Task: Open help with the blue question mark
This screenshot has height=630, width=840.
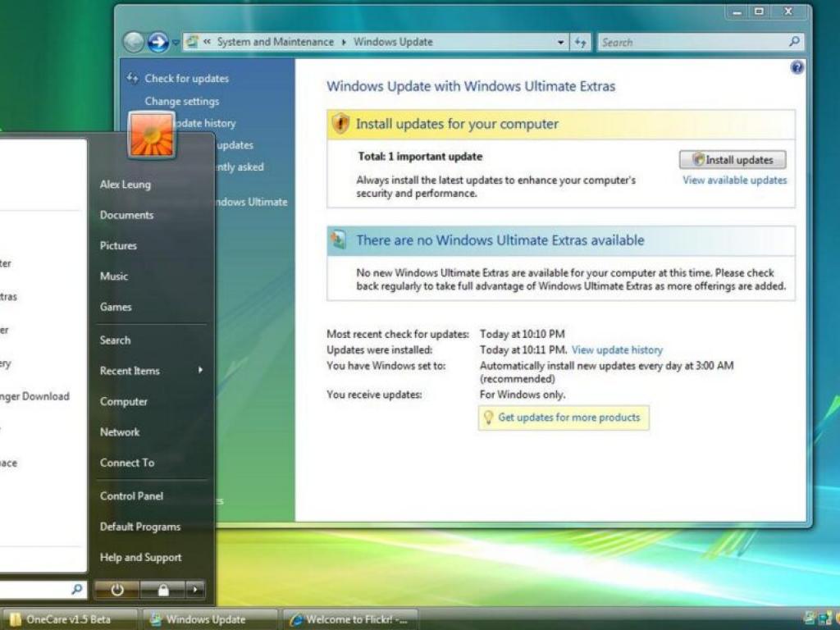Action: click(x=797, y=67)
